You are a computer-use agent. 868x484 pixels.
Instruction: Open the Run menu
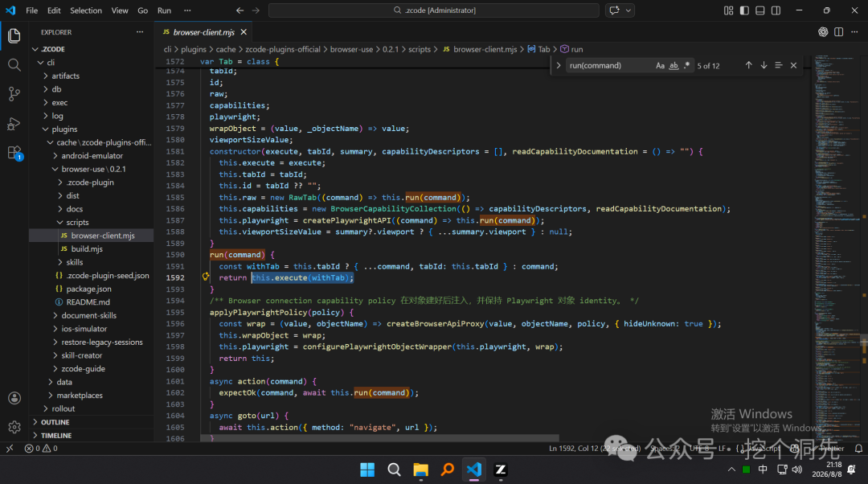click(x=165, y=10)
